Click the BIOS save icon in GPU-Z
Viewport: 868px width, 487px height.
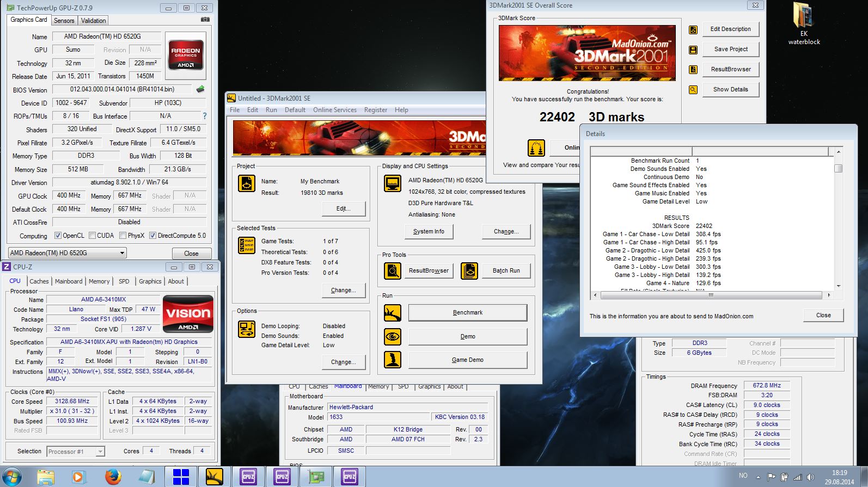[200, 89]
